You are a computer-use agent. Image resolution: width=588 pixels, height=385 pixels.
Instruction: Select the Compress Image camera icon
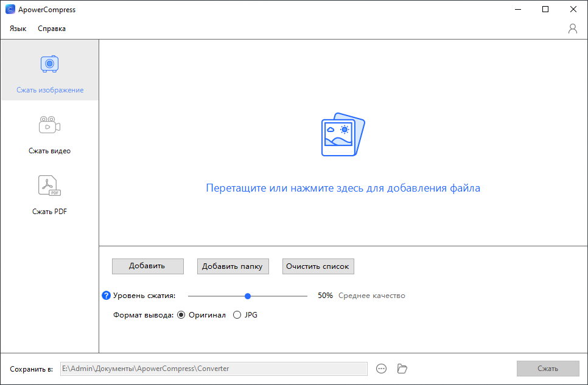point(49,64)
